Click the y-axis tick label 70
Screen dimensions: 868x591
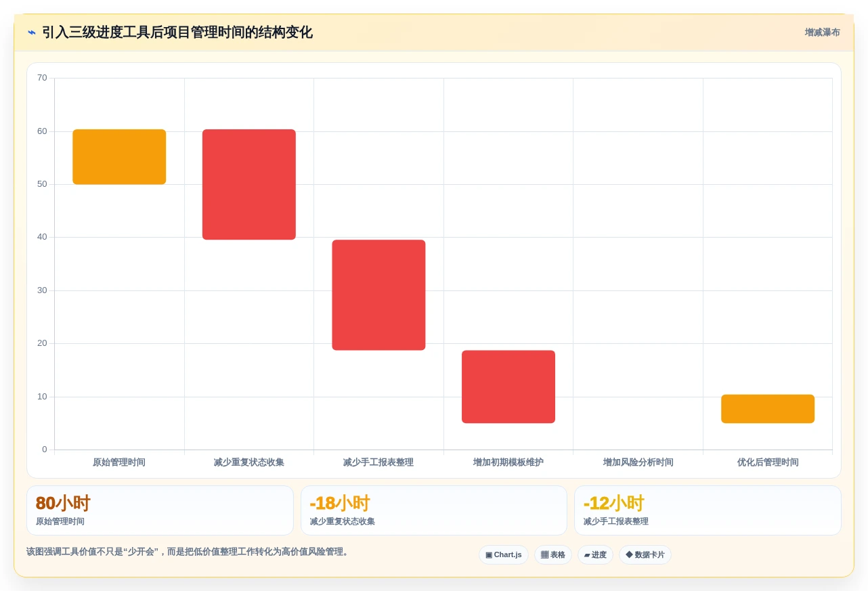(42, 78)
